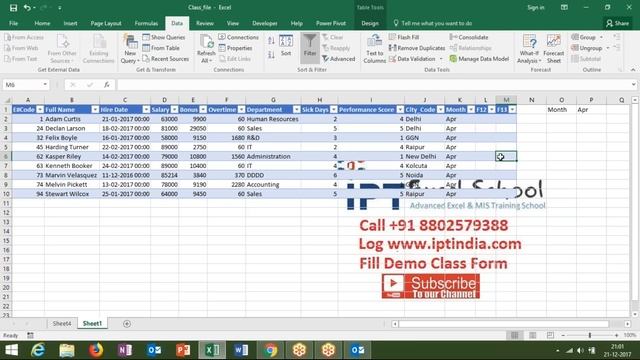Open the Data Validation dropdown arrow

tap(441, 59)
